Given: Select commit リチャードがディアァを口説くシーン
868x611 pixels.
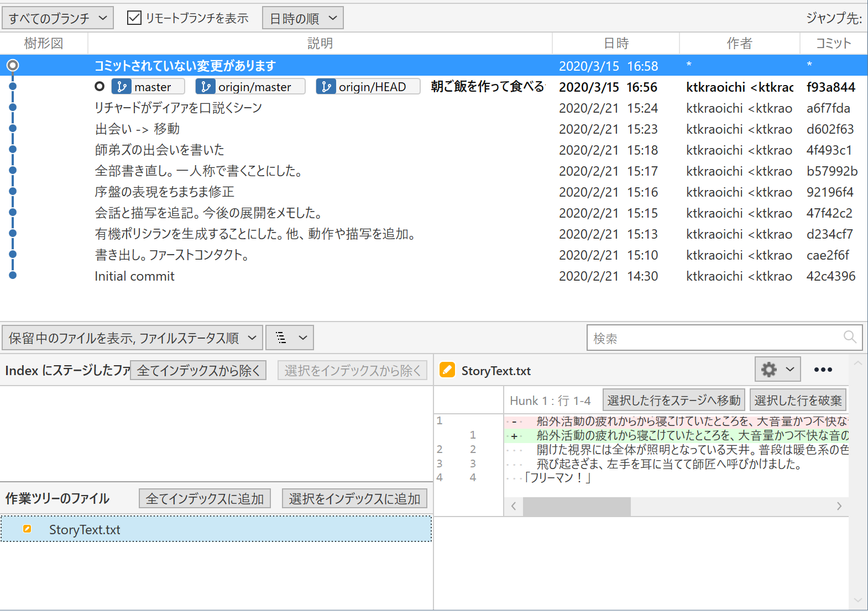Looking at the screenshot, I should coord(434,108).
